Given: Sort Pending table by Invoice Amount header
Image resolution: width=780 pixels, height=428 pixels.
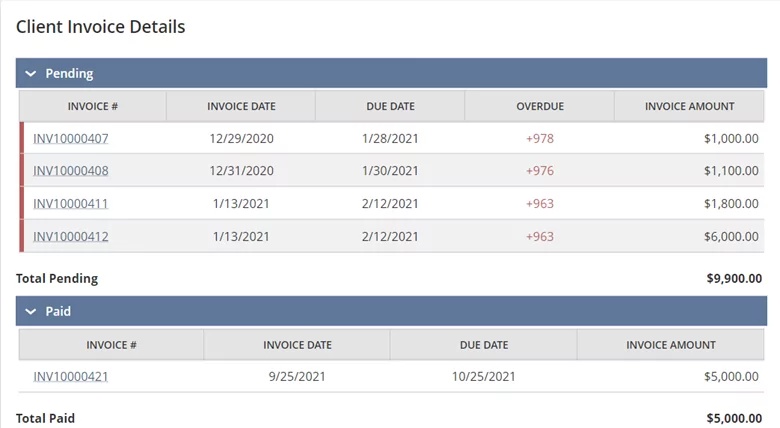Looking at the screenshot, I should pyautogui.click(x=689, y=106).
